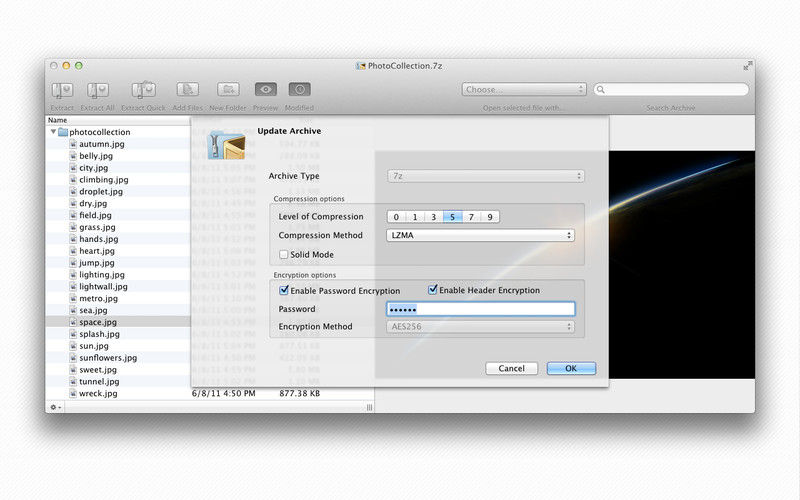The image size is (800, 500).
Task: Select metro.jpg in file list
Action: tap(98, 298)
